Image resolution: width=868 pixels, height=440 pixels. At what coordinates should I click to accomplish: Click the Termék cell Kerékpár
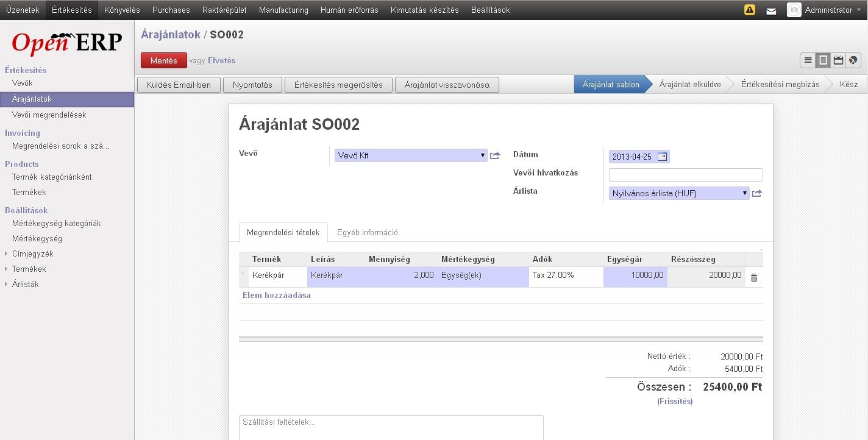[x=278, y=275]
